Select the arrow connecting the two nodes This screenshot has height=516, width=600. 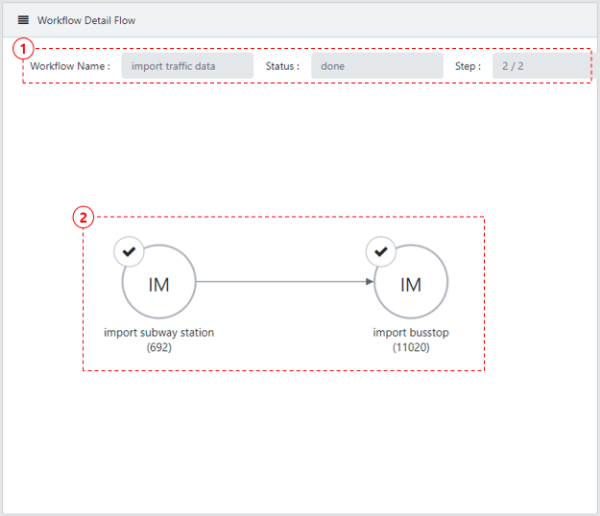coord(280,281)
